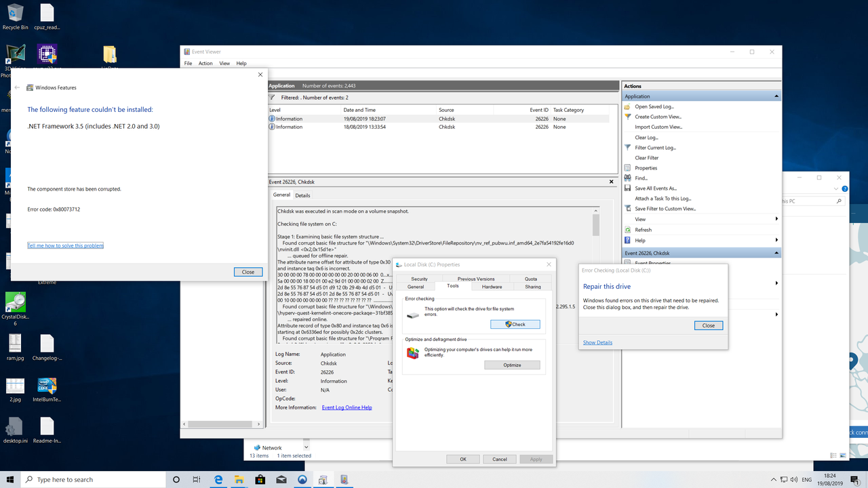Select the 18/08/2019 13:33:54 Chkdsk event row

click(x=439, y=127)
